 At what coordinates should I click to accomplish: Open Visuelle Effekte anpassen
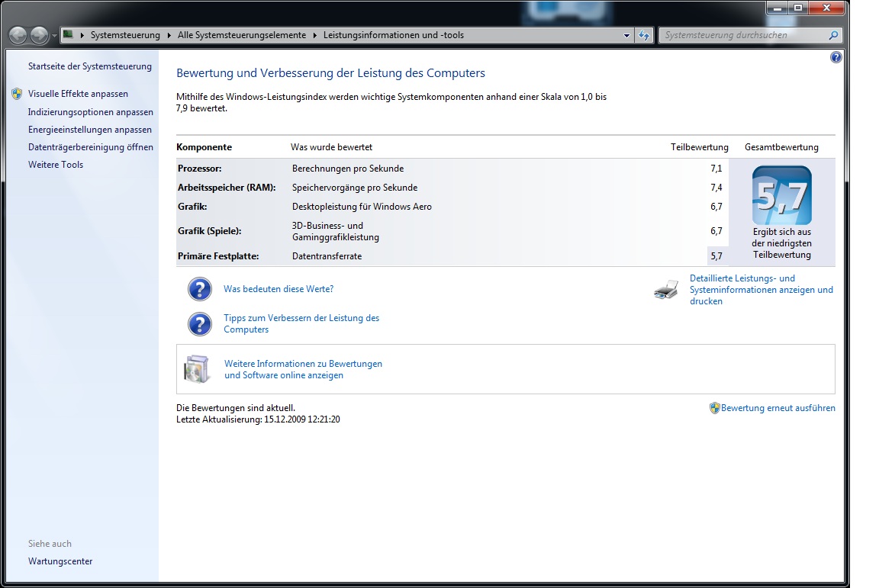point(78,94)
